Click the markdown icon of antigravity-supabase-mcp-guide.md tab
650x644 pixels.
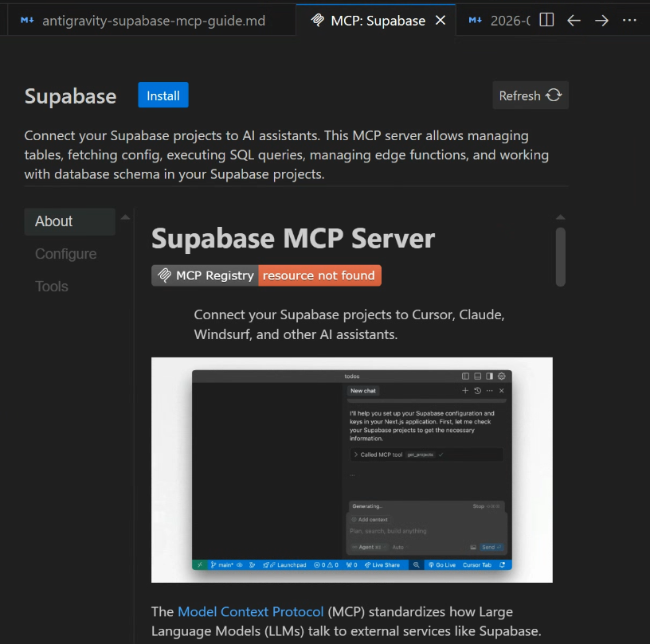[27, 20]
